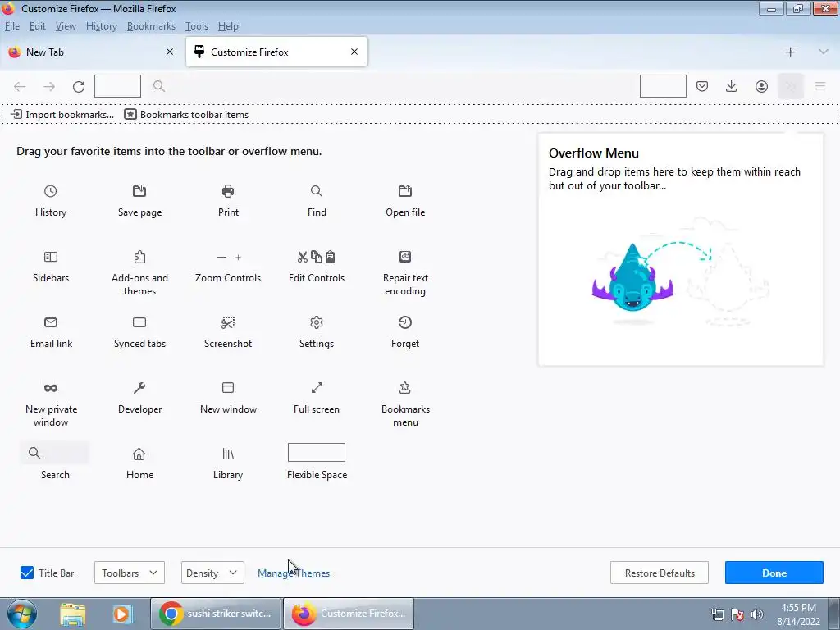Viewport: 840px width, 630px height.
Task: Select the Flexible Space item
Action: click(x=317, y=461)
